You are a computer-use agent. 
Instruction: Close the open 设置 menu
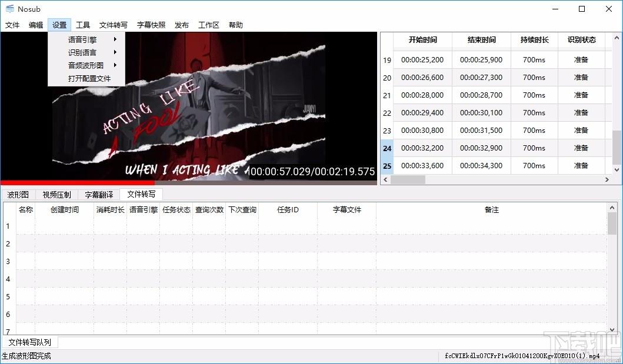click(x=59, y=25)
